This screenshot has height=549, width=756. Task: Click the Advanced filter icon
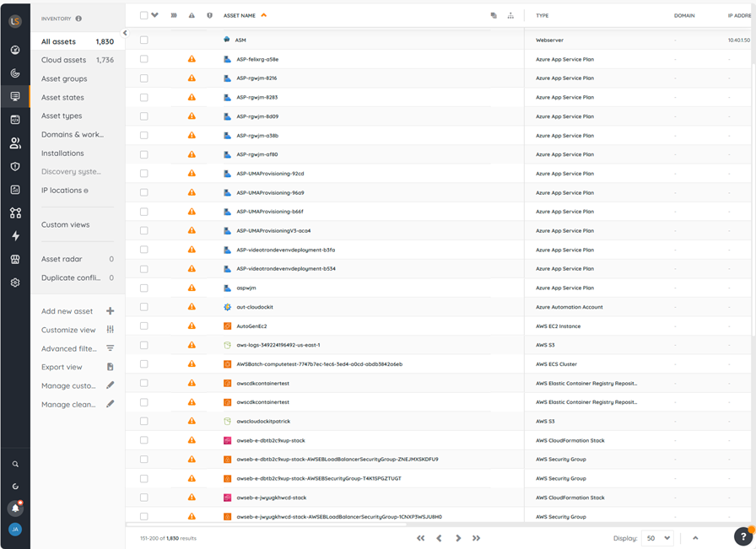coord(110,348)
